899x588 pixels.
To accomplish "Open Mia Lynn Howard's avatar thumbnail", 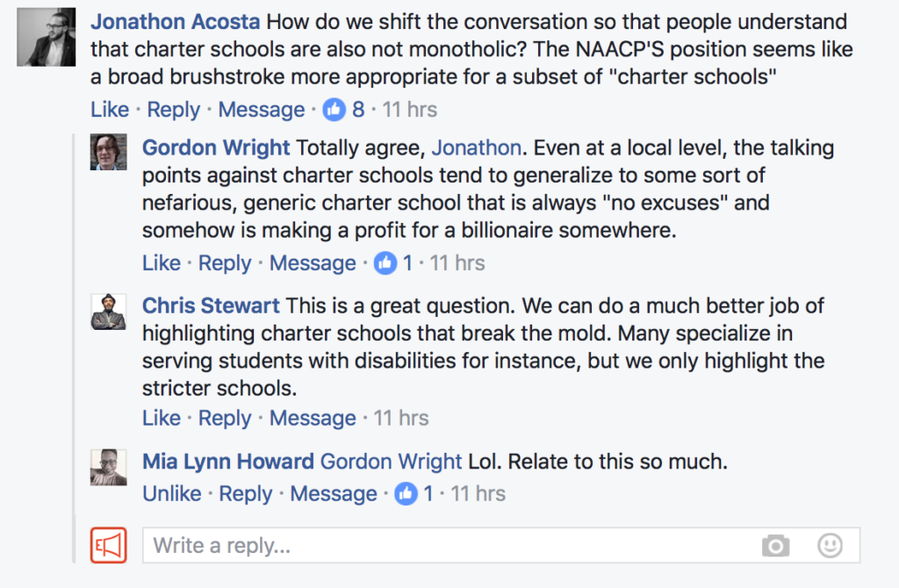I will (109, 466).
